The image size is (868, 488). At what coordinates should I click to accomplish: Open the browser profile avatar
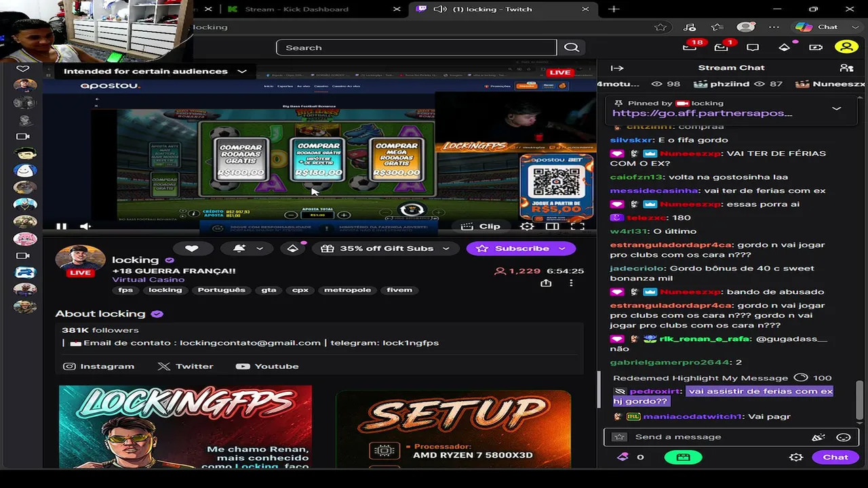[746, 27]
